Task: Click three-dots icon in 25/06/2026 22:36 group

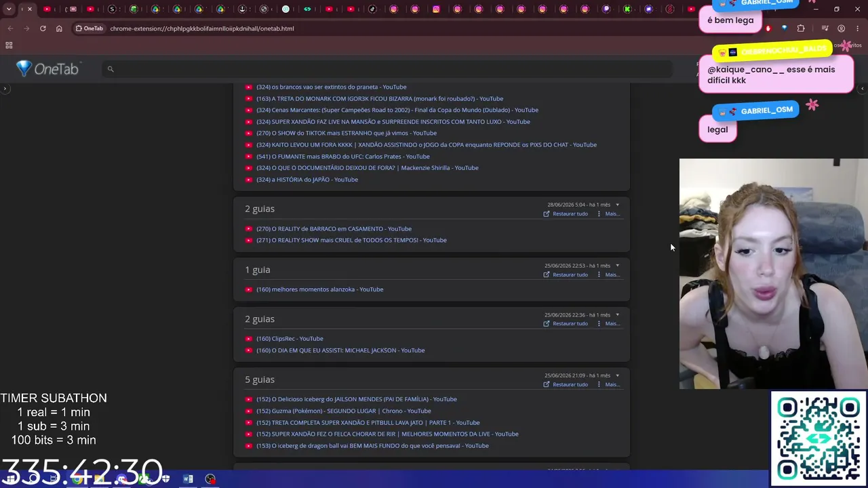Action: 599,323
